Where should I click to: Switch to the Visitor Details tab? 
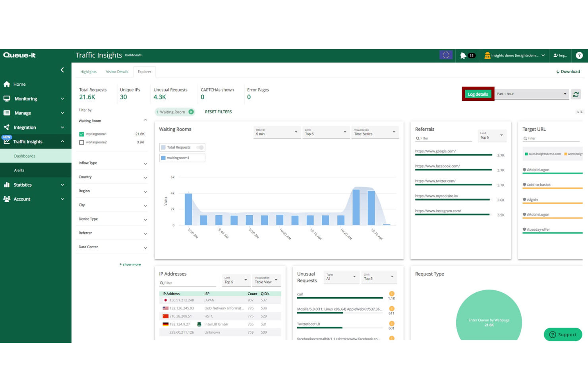(x=117, y=72)
